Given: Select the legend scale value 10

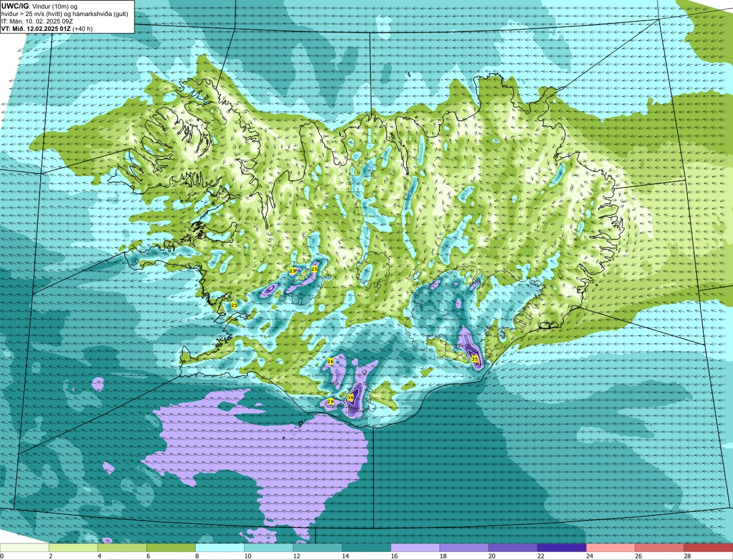Looking at the screenshot, I should pos(247,556).
